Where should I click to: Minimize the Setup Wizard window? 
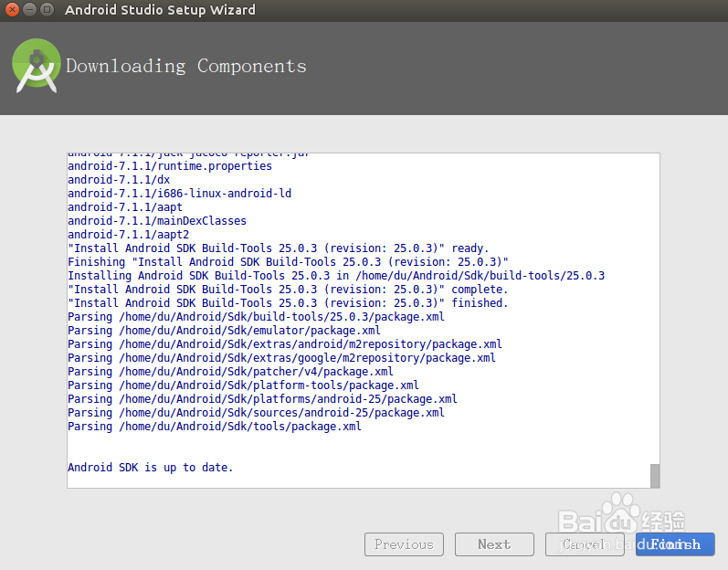click(x=29, y=10)
